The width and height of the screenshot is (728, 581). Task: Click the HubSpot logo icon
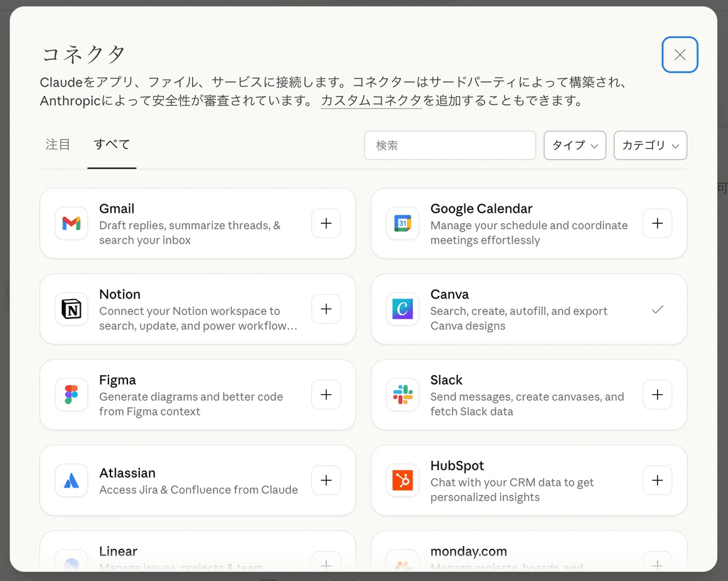click(402, 480)
